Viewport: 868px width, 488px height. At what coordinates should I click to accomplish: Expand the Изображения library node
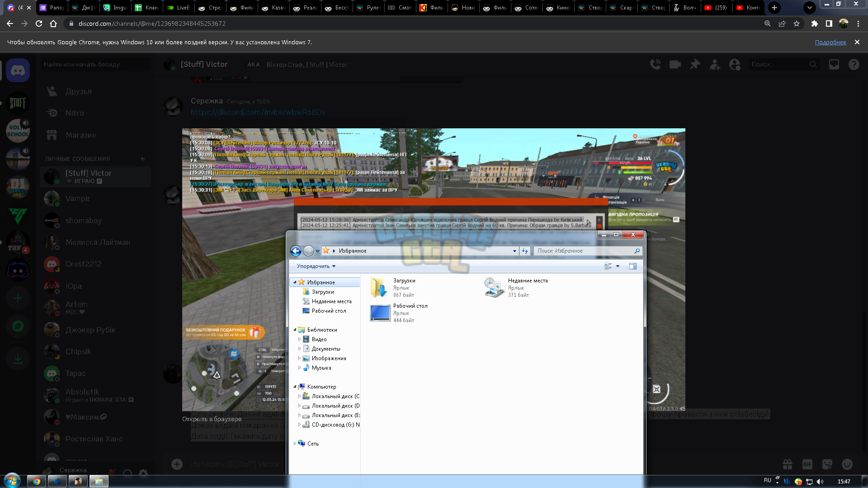[x=299, y=358]
